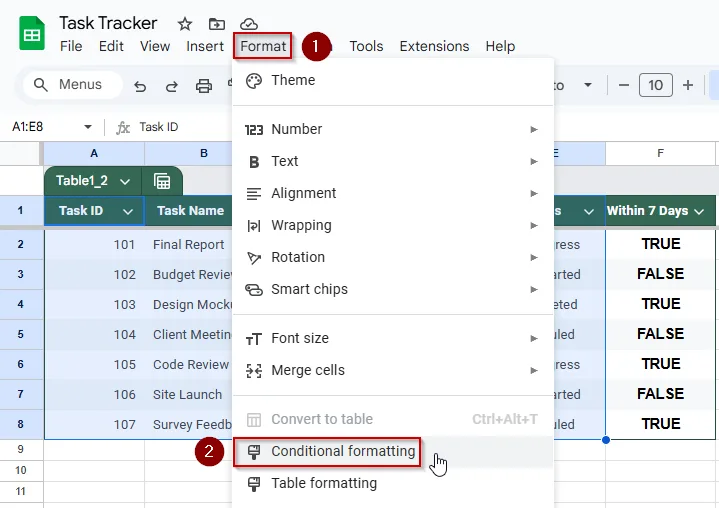Expand the Merge cells submenu
The height and width of the screenshot is (508, 719).
pyautogui.click(x=393, y=370)
